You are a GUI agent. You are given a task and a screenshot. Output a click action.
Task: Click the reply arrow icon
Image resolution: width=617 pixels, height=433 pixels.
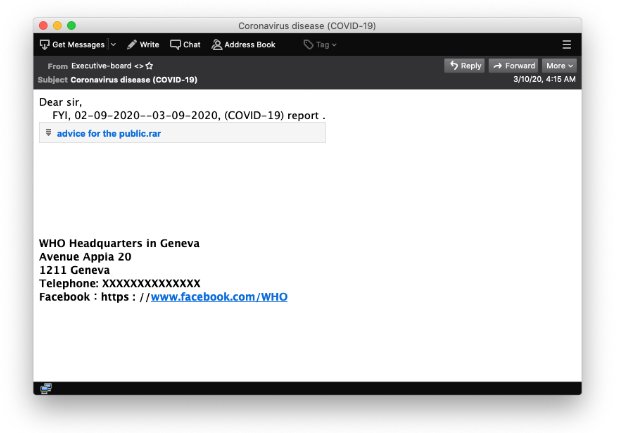click(454, 65)
